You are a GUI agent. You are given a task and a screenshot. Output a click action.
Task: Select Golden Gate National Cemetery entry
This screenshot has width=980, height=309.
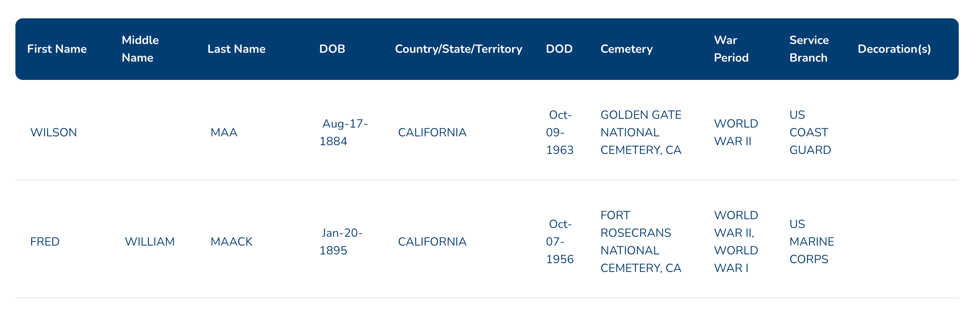(641, 132)
